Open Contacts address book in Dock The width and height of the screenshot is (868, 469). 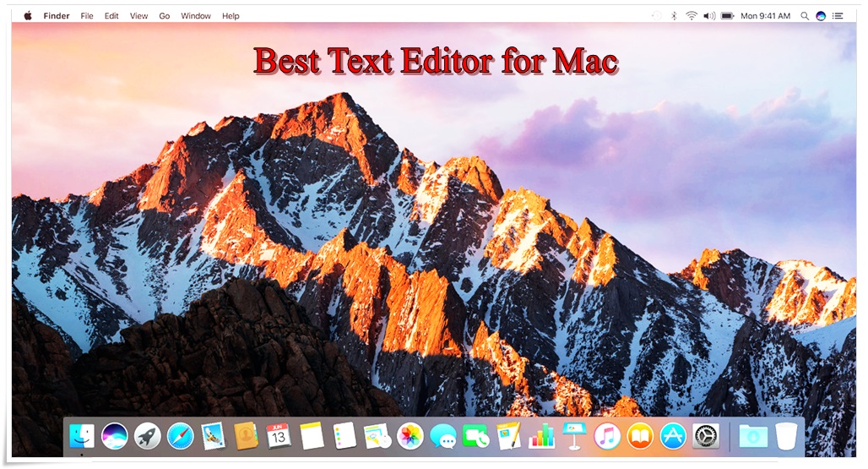246,436
